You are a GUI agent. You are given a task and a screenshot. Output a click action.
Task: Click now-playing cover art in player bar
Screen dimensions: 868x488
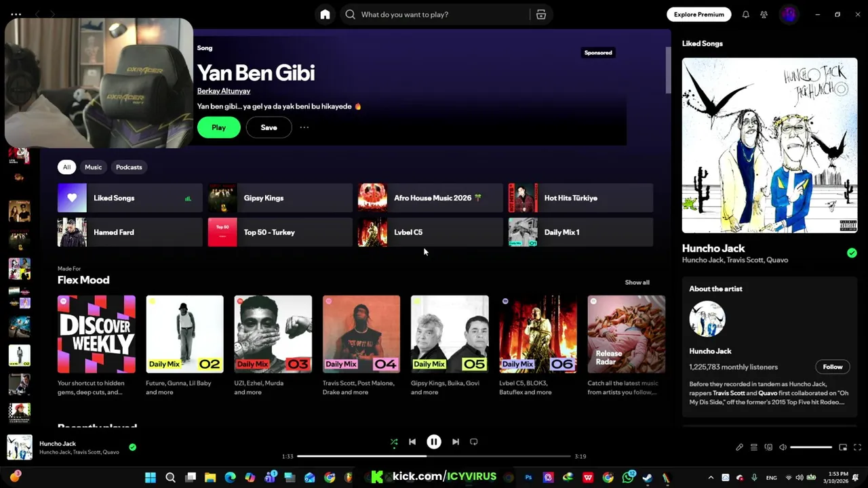tap(20, 447)
